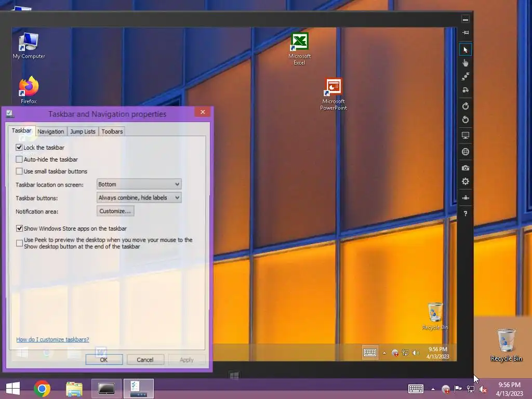The width and height of the screenshot is (532, 399).
Task: Enable Use small taskbar buttons
Action: 19,171
